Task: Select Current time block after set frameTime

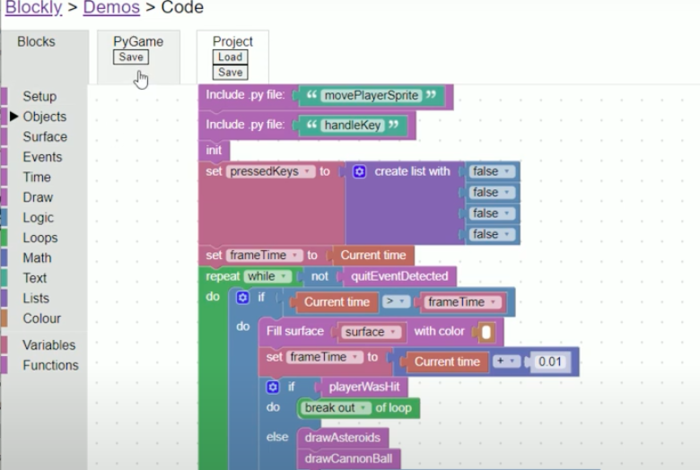Action: 373,255
